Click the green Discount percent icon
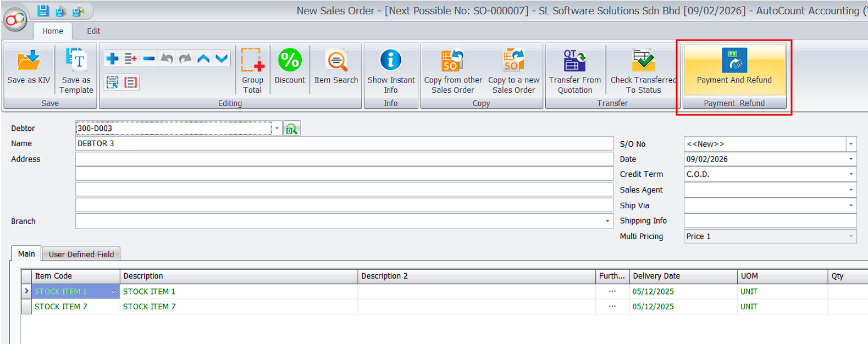 290,60
